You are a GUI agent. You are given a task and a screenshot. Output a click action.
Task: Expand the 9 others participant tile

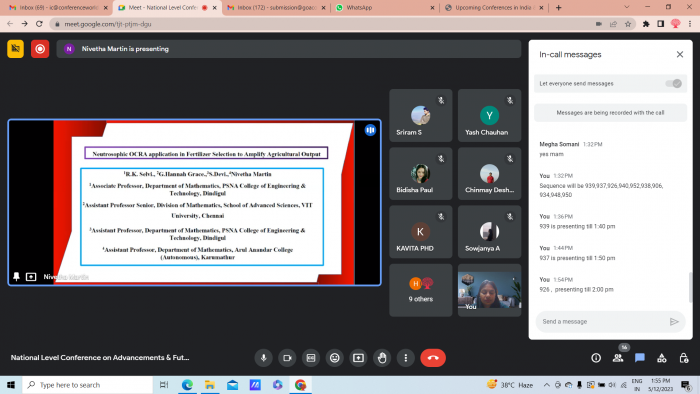(421, 290)
